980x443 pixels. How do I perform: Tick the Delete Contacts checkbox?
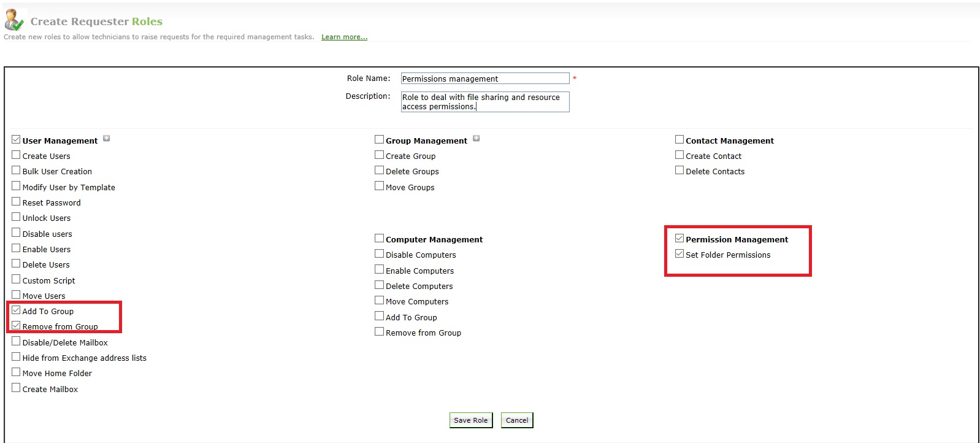pyautogui.click(x=679, y=171)
